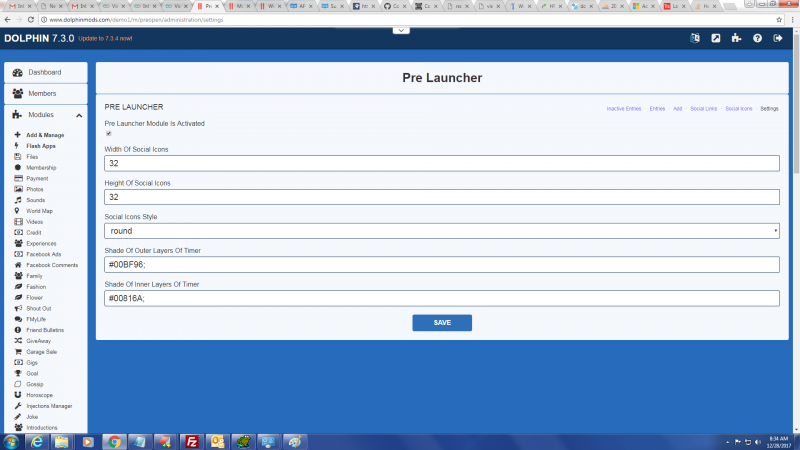Focus the Width Of Social Icons field
Viewport: 800px width, 450px height.
coord(442,163)
